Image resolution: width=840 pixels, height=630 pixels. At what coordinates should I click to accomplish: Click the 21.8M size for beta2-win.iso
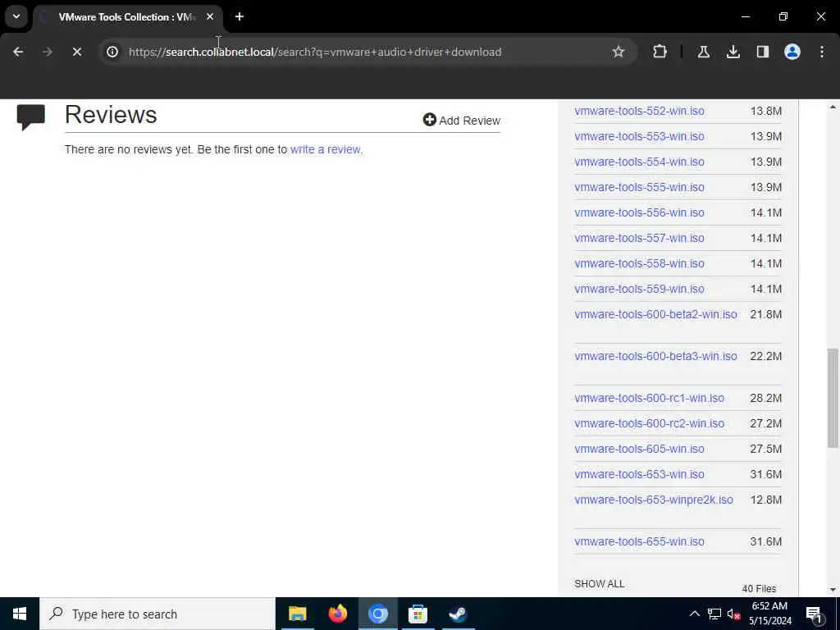(765, 314)
